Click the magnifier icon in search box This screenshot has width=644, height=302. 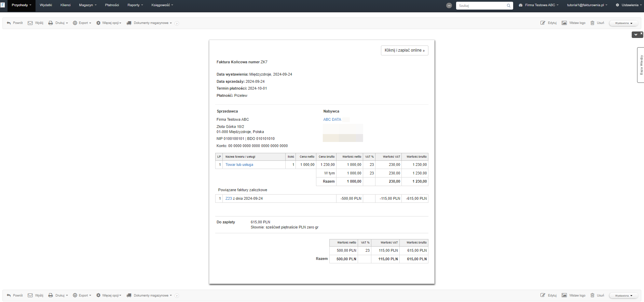click(x=509, y=5)
